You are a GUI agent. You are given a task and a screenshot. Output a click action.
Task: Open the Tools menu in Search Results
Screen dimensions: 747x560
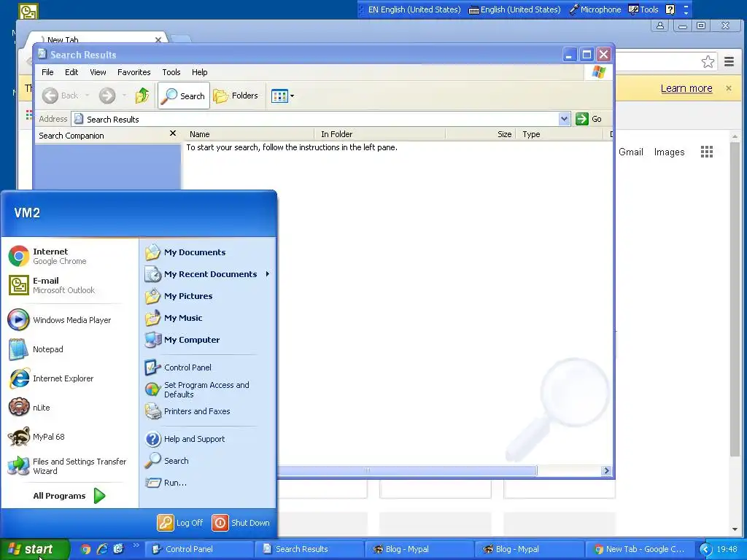[171, 72]
